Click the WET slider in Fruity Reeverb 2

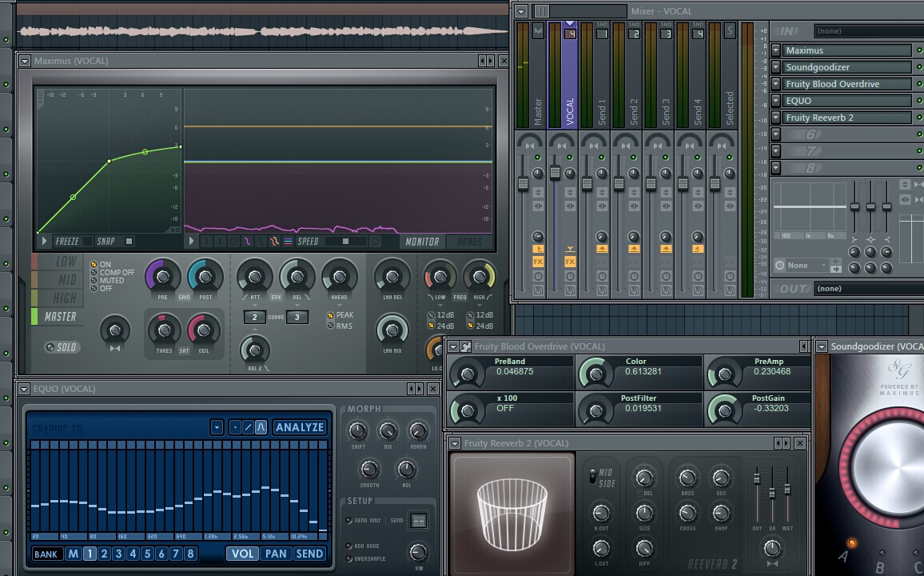[x=787, y=490]
